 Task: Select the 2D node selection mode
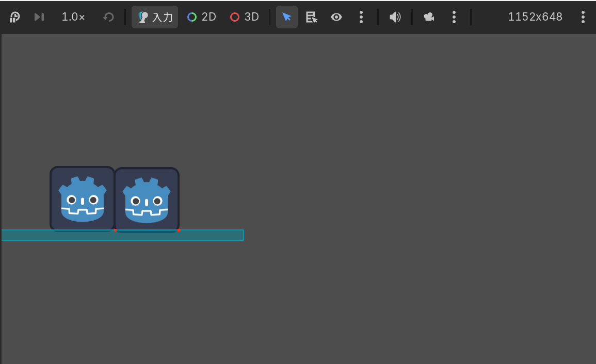pos(201,17)
